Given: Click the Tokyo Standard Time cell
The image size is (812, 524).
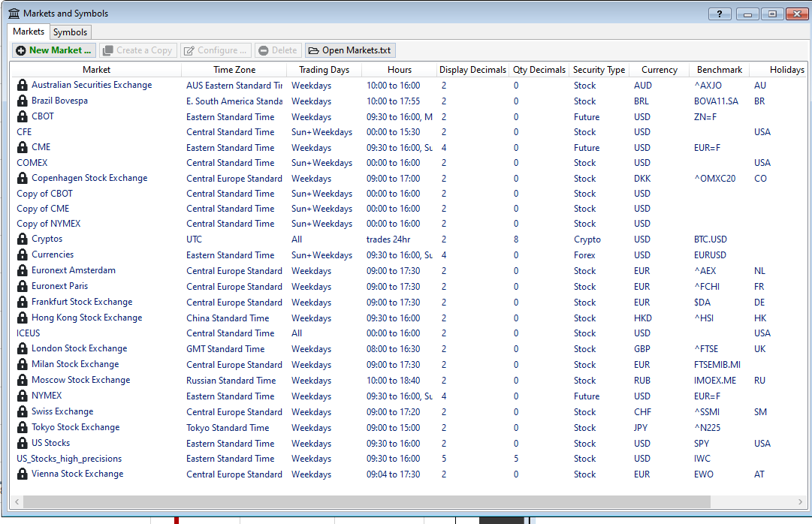Looking at the screenshot, I should coord(228,428).
